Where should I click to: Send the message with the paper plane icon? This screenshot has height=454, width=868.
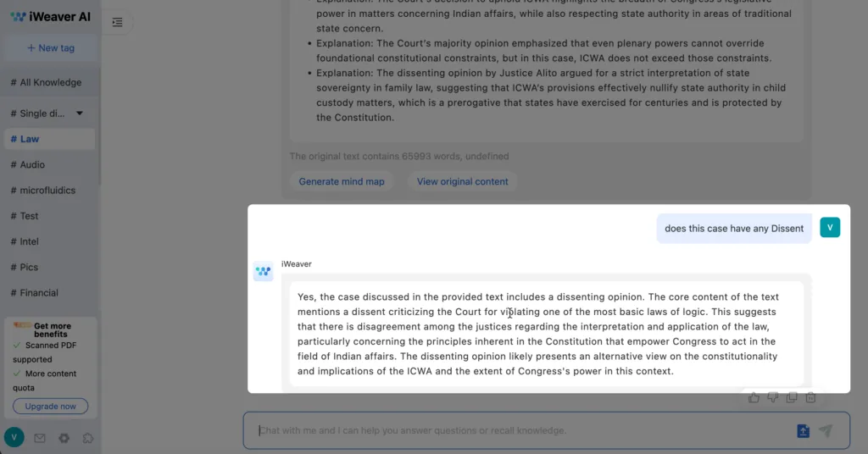click(826, 430)
